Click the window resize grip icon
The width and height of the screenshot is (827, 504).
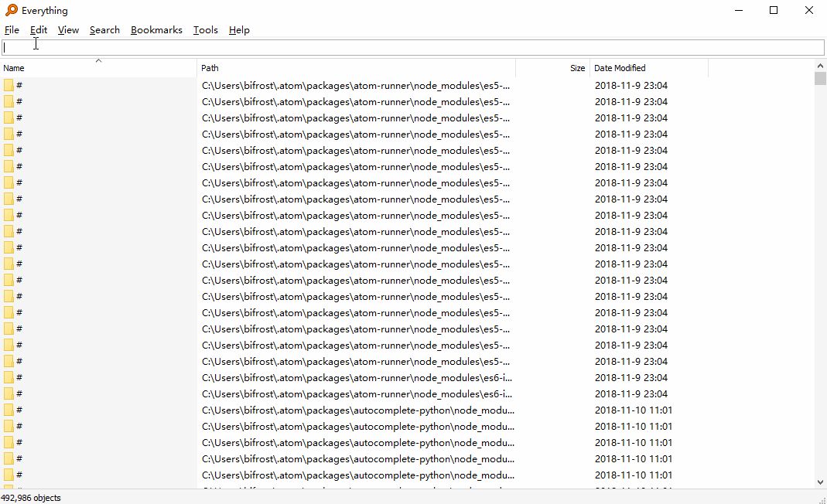[822, 500]
